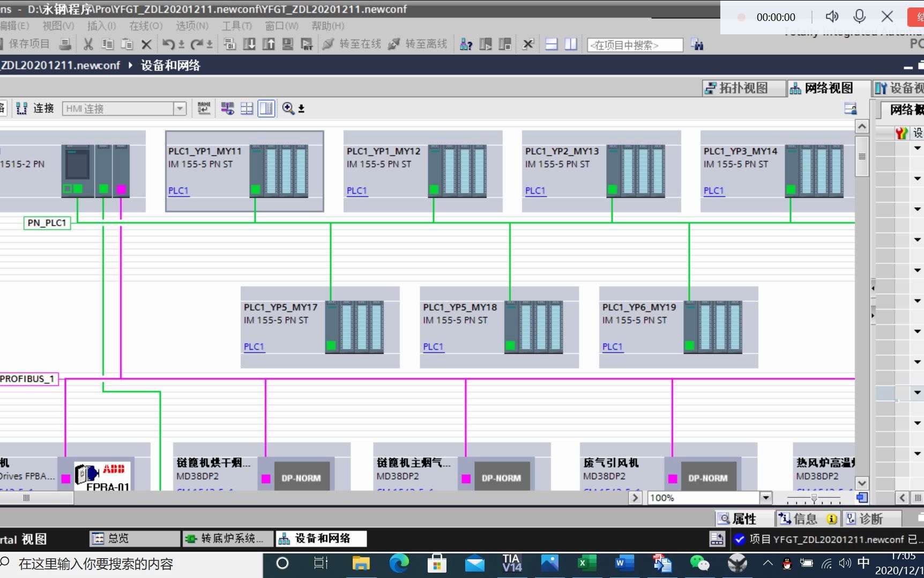924x578 pixels.
Task: Split the editor space horizontally
Action: (x=552, y=45)
